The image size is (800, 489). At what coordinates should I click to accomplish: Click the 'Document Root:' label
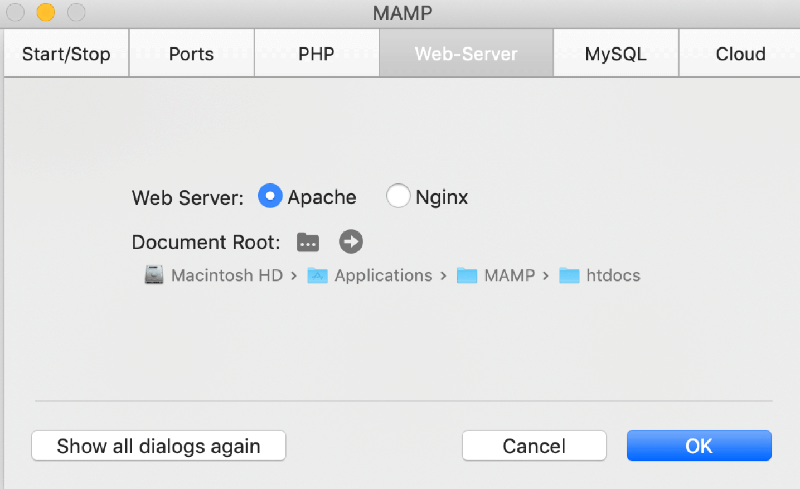coord(206,242)
